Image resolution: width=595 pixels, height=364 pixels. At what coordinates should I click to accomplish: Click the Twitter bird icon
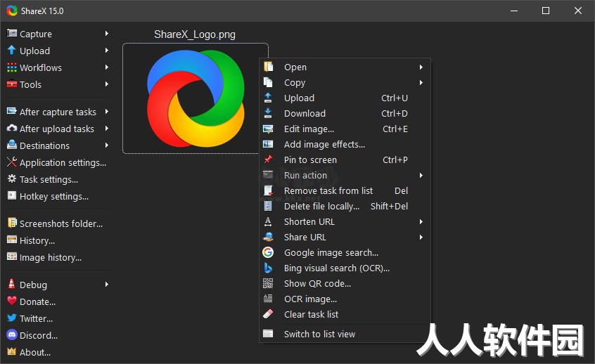[x=12, y=318]
